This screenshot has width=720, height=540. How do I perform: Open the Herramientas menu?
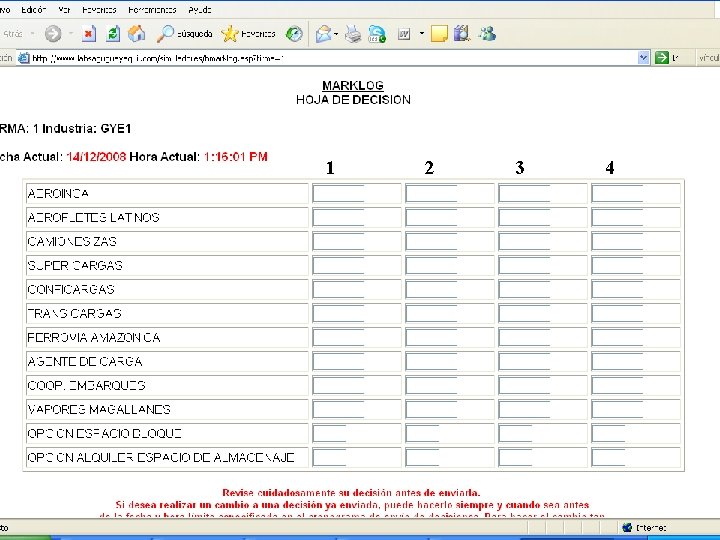(152, 9)
